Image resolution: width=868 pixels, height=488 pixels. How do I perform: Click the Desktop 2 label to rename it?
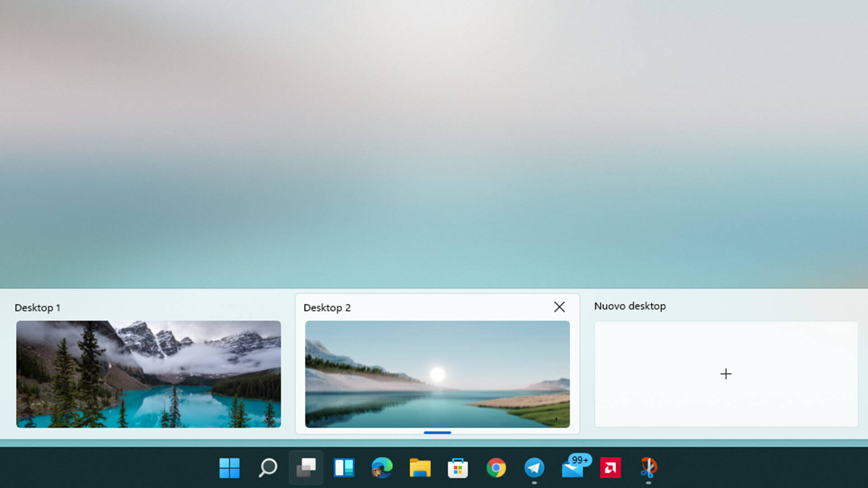pos(327,308)
